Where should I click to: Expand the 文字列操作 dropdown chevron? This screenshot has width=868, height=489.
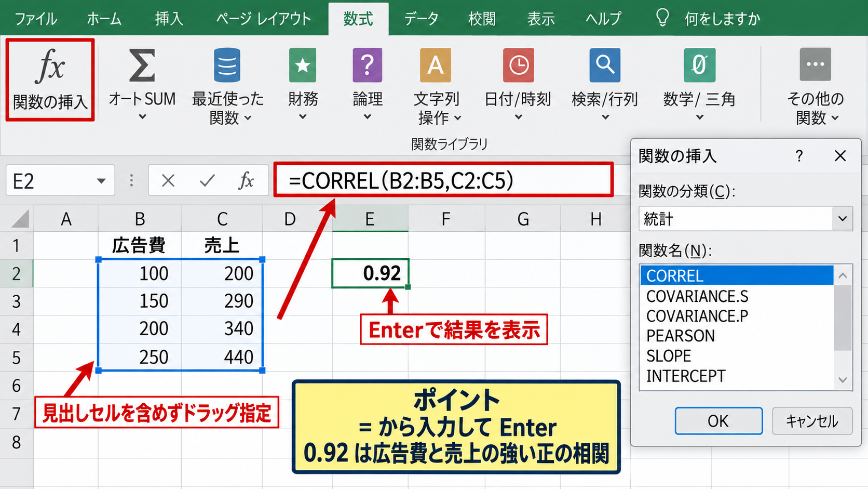pos(457,118)
